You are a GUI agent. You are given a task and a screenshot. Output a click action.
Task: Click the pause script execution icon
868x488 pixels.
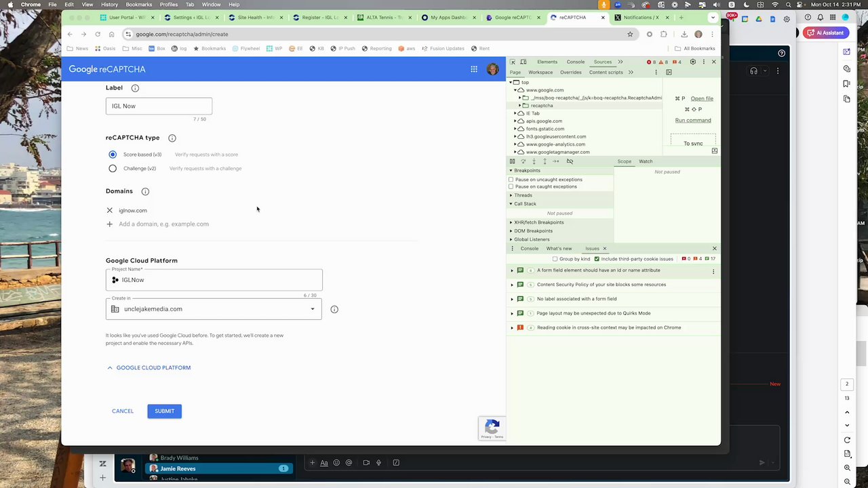[x=512, y=161]
